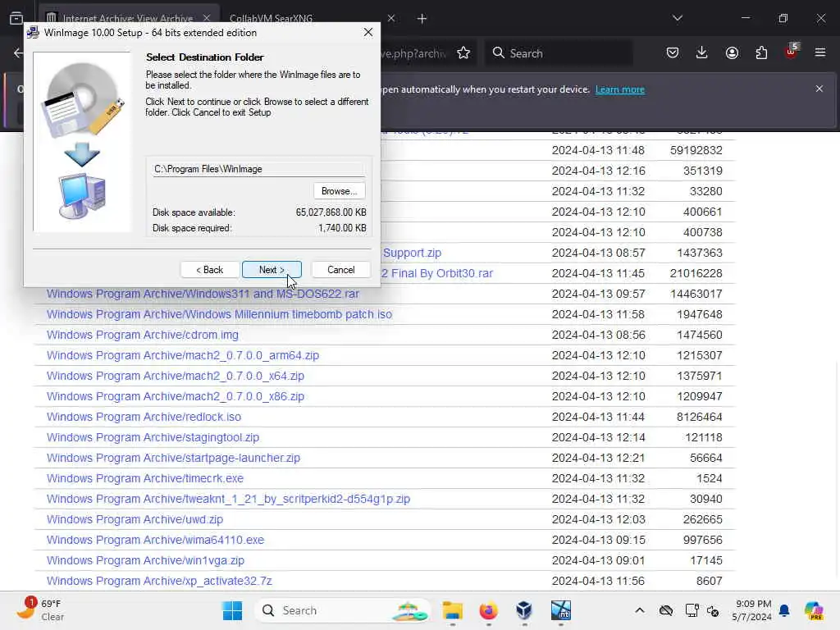Download win1vga.zip

145,560
